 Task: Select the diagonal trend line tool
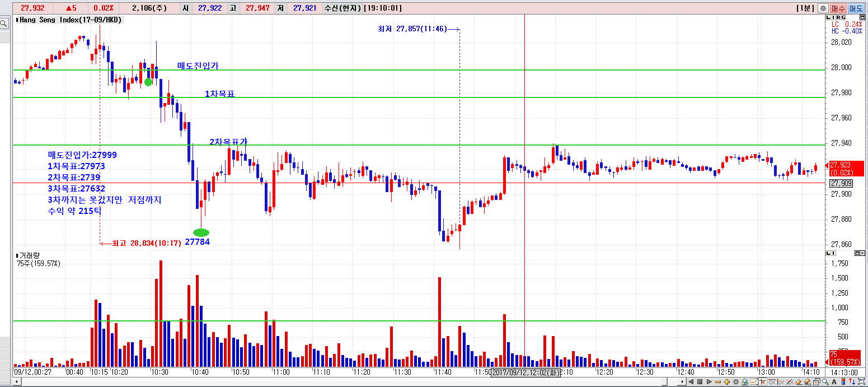point(790,381)
